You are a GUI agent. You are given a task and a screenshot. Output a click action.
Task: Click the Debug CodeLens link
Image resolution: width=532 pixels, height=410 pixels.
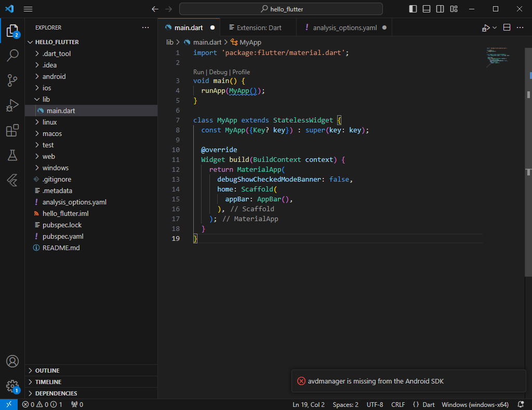218,72
